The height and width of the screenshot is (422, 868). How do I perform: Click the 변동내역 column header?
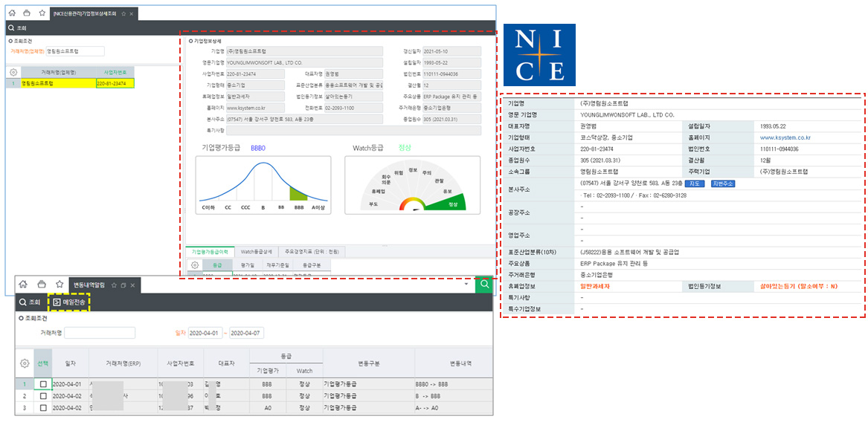(454, 363)
